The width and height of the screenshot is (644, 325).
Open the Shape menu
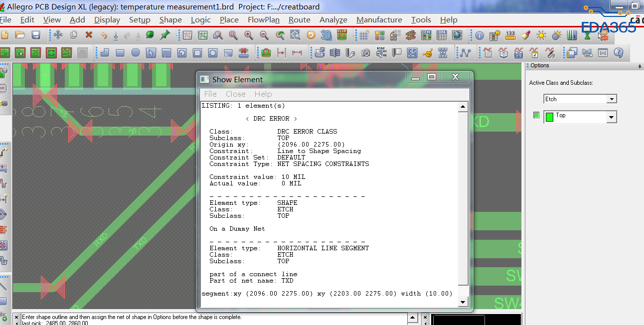tap(170, 19)
